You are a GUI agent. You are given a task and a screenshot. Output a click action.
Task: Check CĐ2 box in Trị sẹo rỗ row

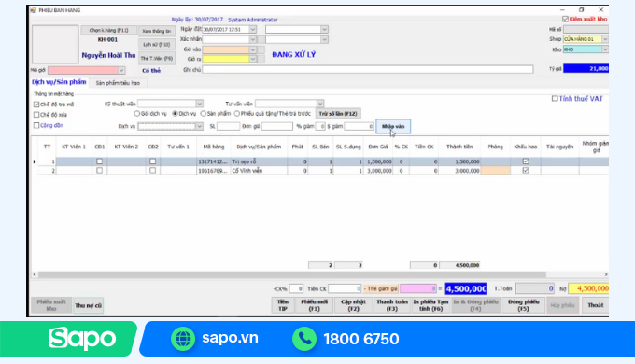pos(152,161)
